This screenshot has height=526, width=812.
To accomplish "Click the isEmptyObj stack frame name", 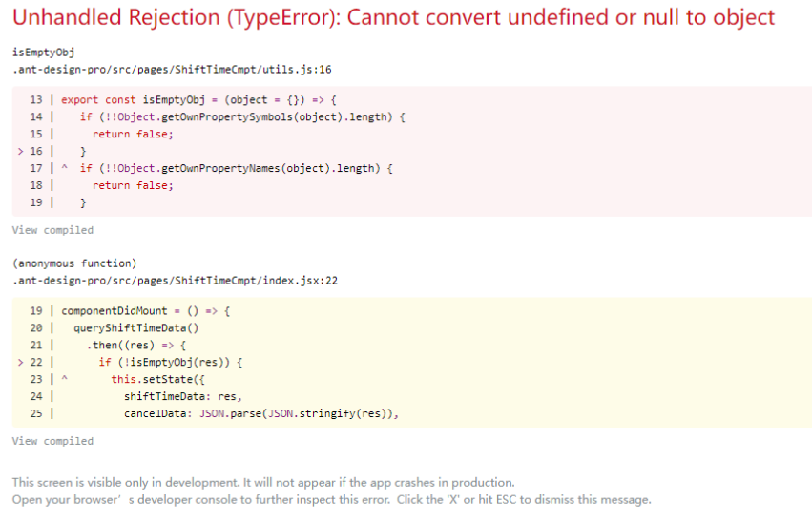I will coord(44,52).
